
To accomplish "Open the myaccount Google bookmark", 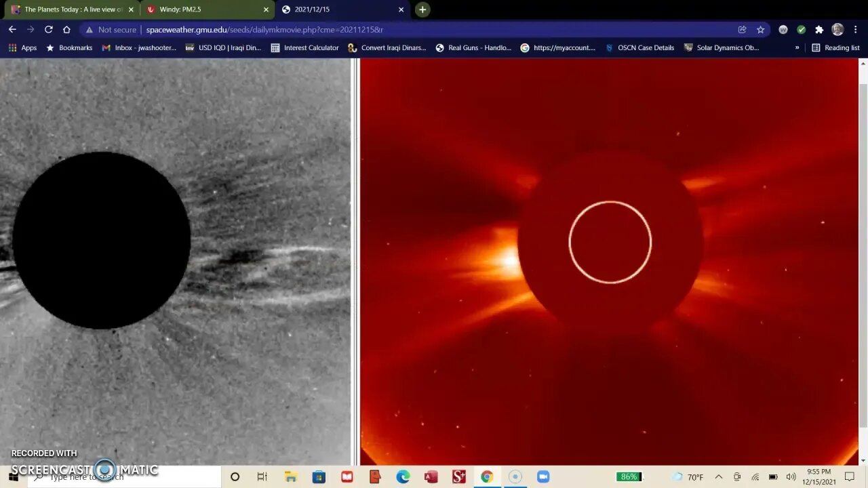I will coord(557,48).
